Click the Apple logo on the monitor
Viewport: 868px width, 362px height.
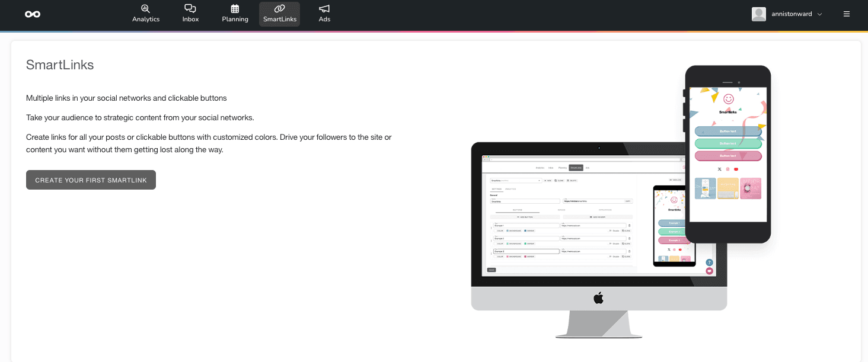pyautogui.click(x=599, y=297)
